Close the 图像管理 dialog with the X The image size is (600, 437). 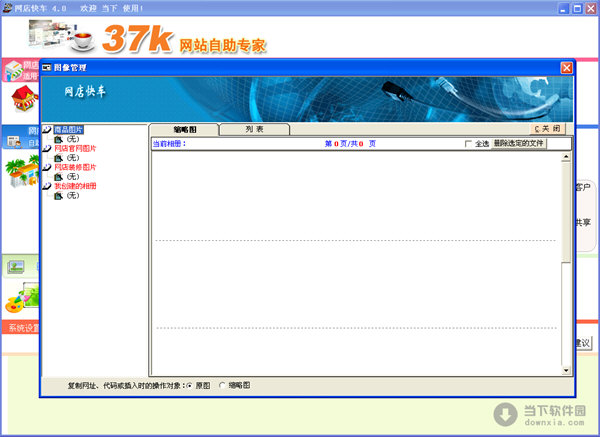point(566,68)
